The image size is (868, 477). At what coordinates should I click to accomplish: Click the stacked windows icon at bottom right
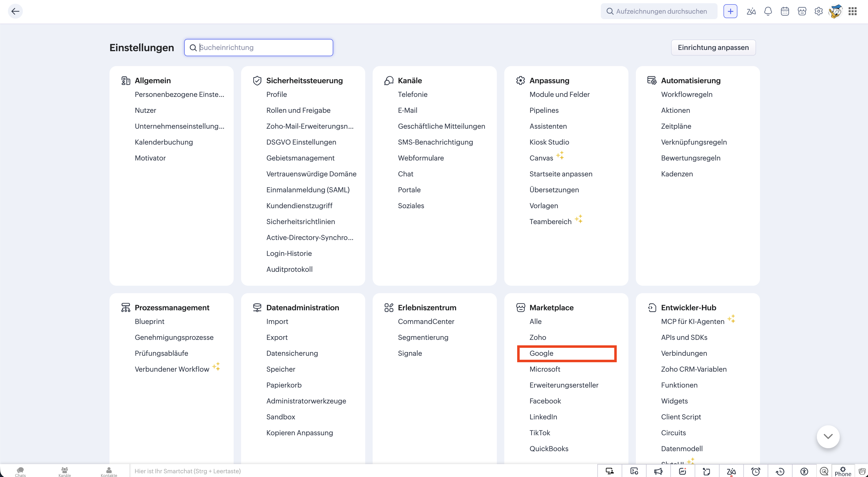(862, 471)
